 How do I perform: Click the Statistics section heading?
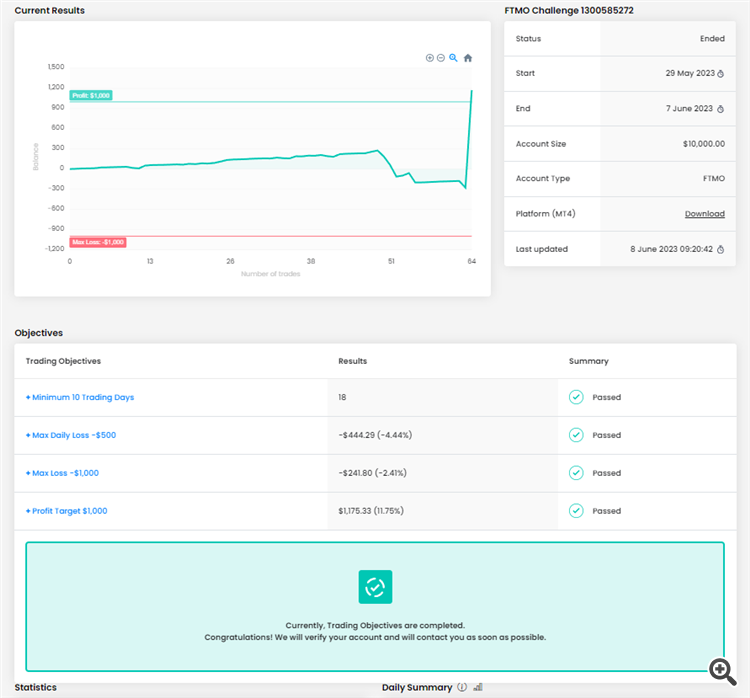point(35,687)
